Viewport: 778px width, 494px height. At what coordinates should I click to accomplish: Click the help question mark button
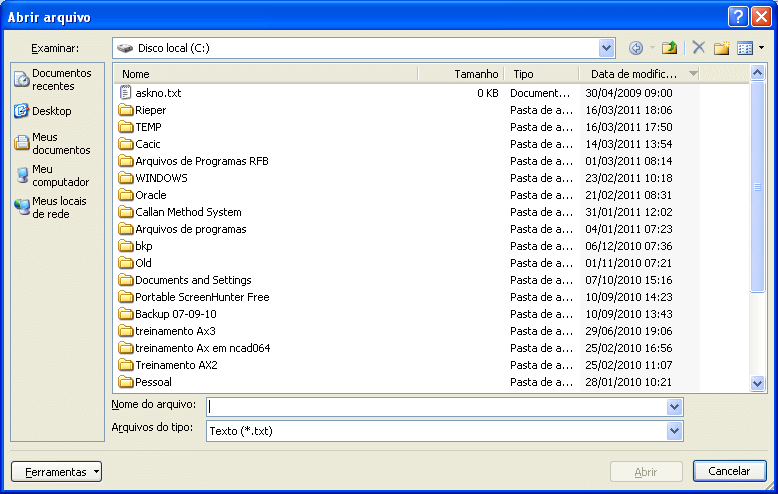(738, 16)
